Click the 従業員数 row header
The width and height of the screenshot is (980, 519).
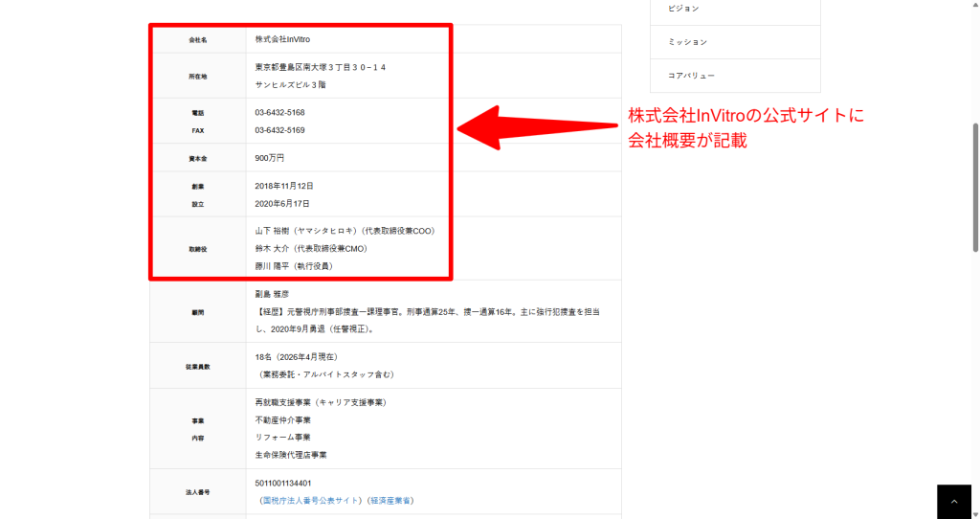click(x=198, y=366)
